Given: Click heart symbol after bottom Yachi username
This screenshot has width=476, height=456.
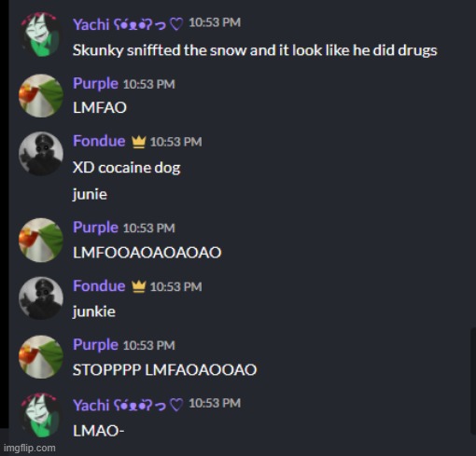Looking at the screenshot, I should coord(176,406).
